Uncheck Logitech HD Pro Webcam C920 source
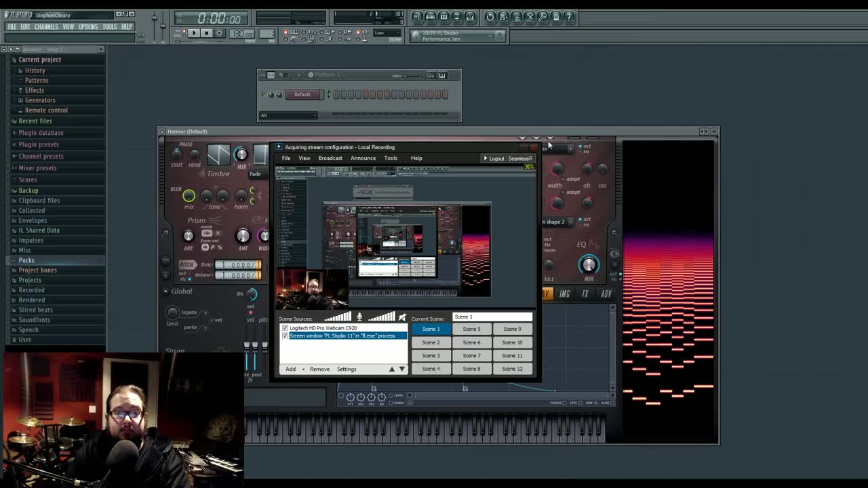This screenshot has height=488, width=868. pos(285,328)
